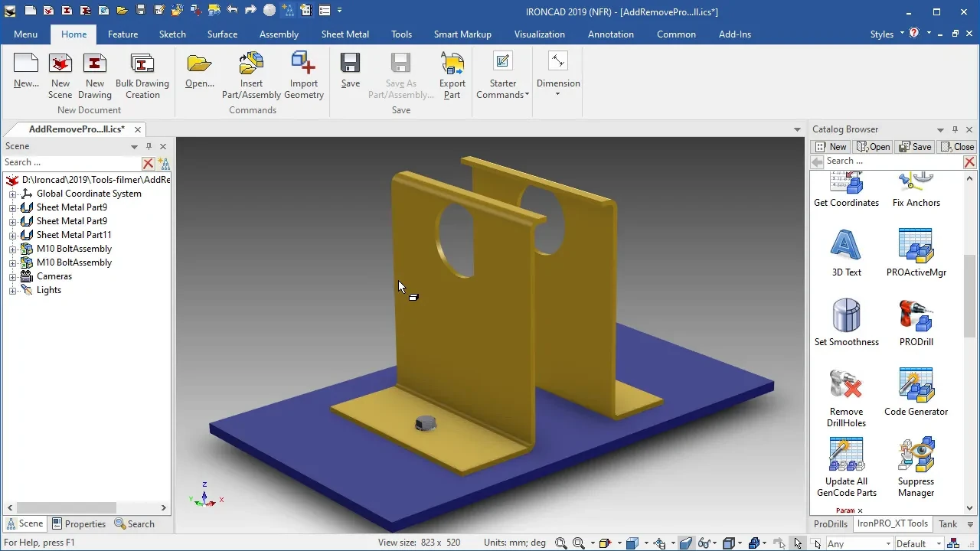Switch to the ProDrills catalog tab
Image resolution: width=980 pixels, height=551 pixels.
(x=831, y=524)
